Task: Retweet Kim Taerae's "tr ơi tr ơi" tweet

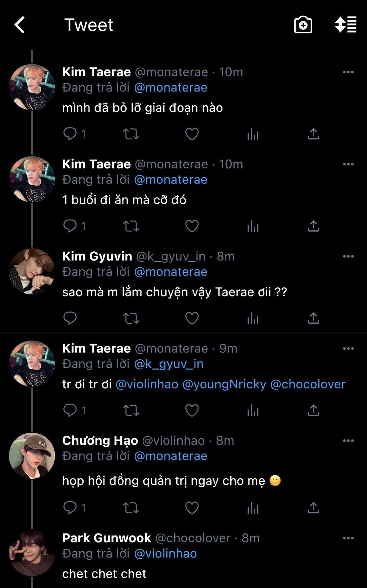Action: [x=131, y=410]
